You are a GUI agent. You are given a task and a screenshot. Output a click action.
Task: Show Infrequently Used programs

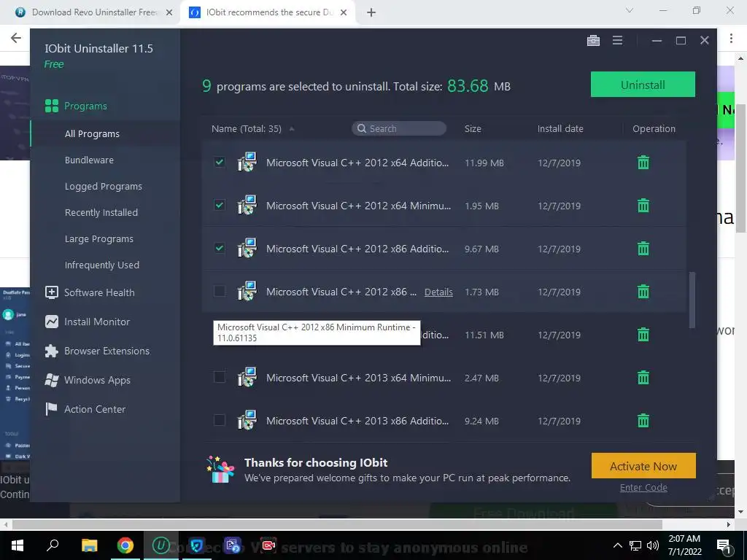click(x=102, y=265)
